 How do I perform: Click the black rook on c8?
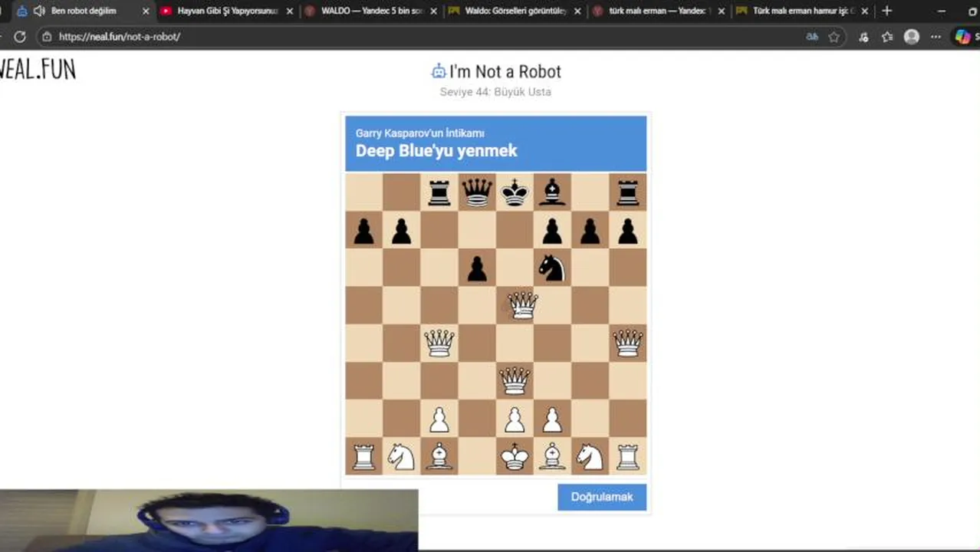(x=439, y=192)
